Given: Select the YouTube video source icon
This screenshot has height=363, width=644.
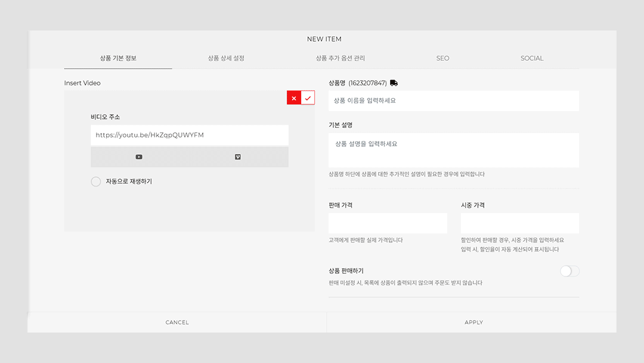Looking at the screenshot, I should pyautogui.click(x=139, y=157).
